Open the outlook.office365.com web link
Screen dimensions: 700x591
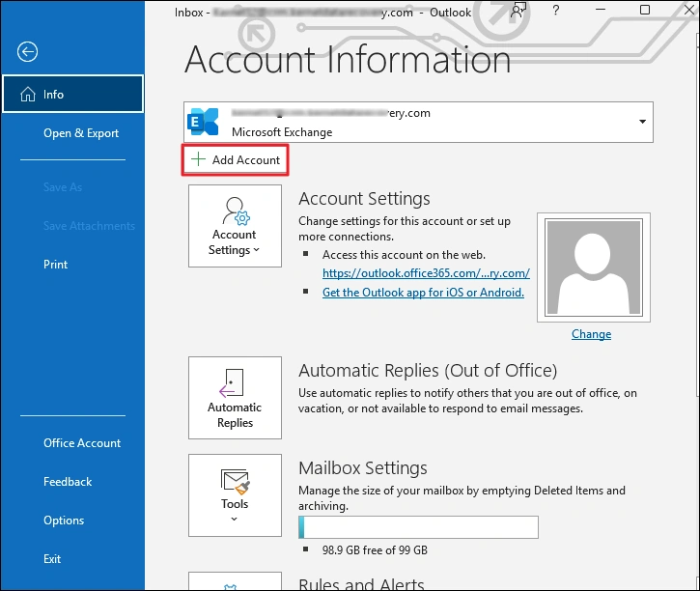click(426, 273)
